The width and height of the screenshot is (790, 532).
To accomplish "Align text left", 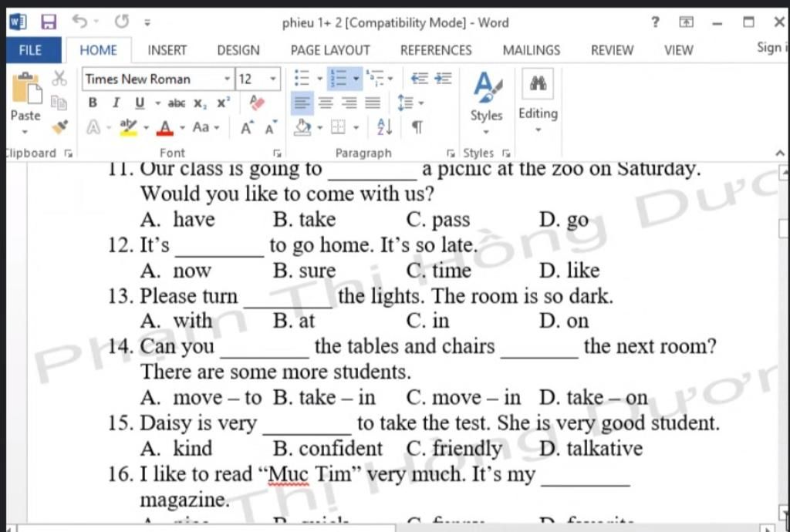I will tap(302, 103).
